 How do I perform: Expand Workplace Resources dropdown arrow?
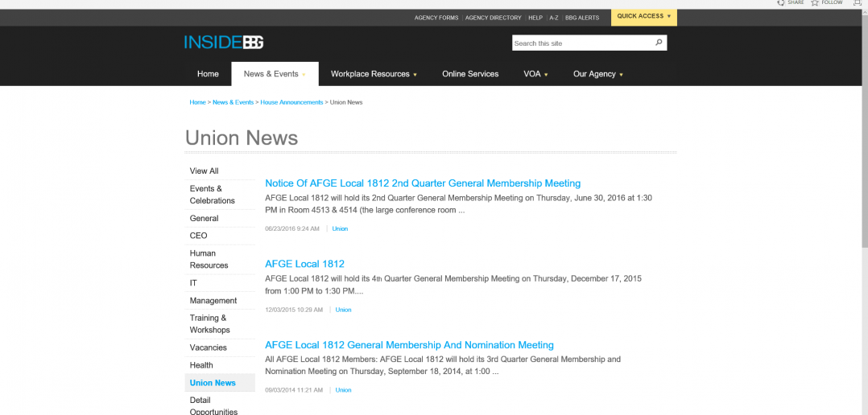coord(415,75)
